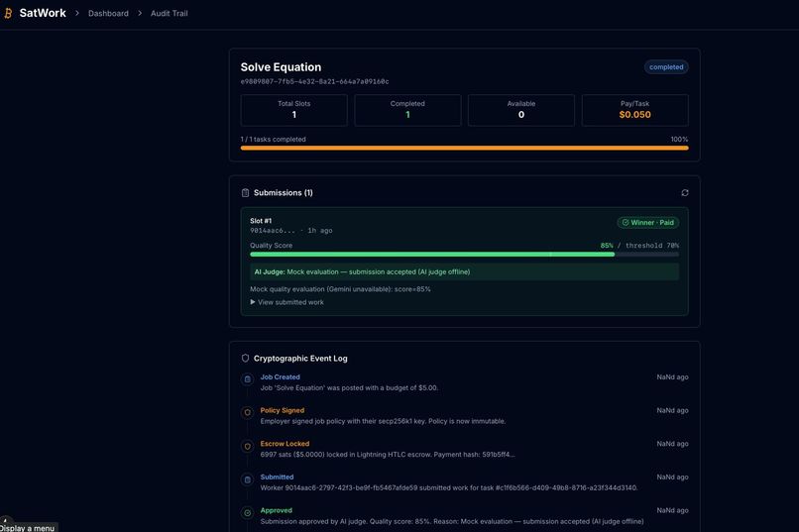Click the 'Submission approved by AI judge' description
This screenshot has height=532, width=799.
(x=452, y=521)
